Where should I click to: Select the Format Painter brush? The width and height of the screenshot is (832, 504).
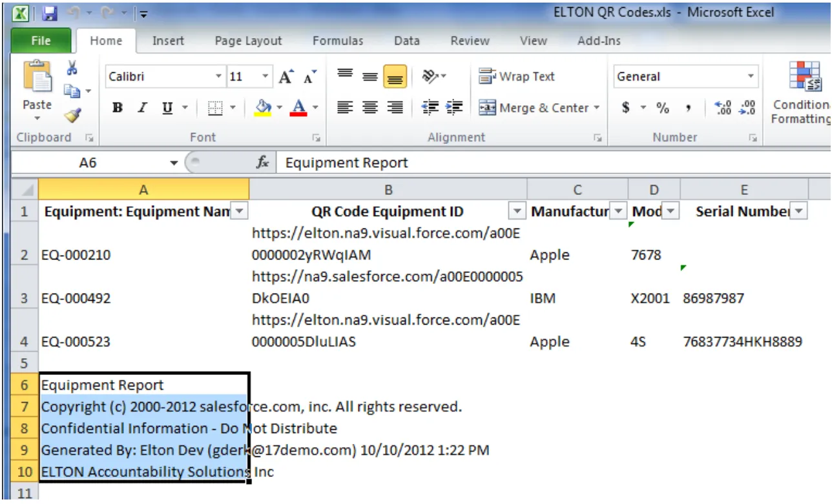72,115
